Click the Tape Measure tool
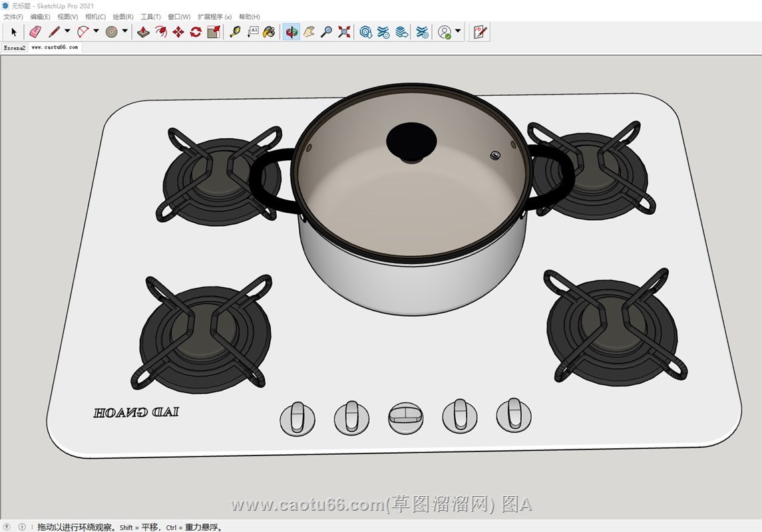Screen dimensions: 762x532 coord(235,32)
